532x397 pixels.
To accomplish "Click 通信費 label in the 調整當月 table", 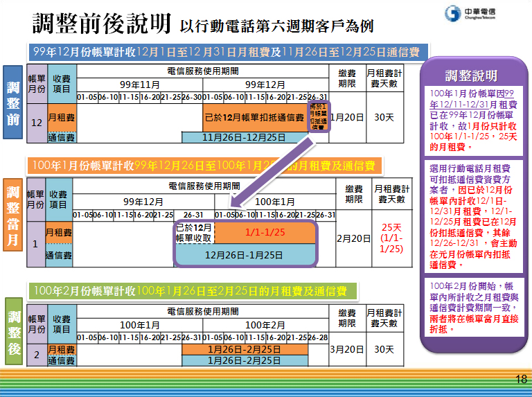I will coord(59,255).
